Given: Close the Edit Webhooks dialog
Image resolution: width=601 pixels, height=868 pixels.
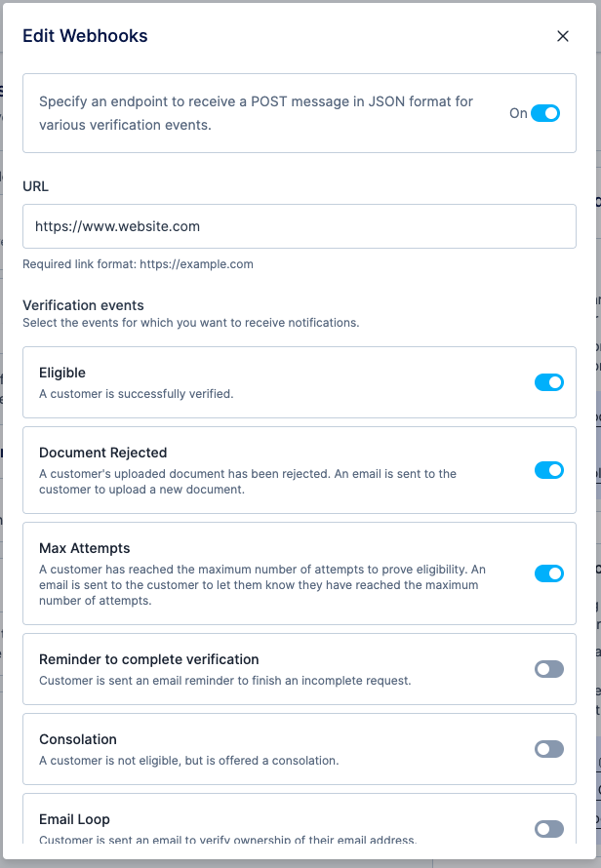Looking at the screenshot, I should coord(563,36).
